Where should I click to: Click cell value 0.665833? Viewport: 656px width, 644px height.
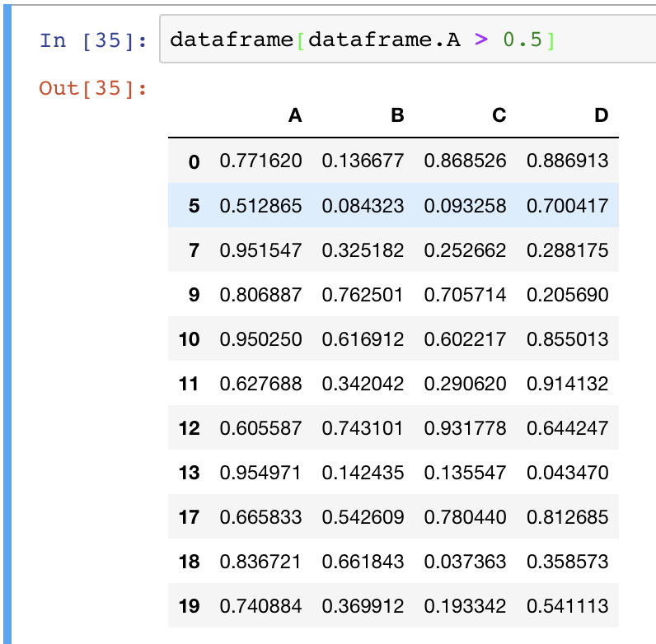pos(260,517)
